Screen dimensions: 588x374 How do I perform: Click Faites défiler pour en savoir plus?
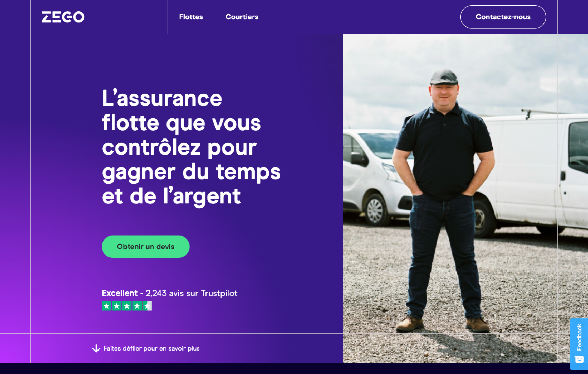pyautogui.click(x=151, y=348)
